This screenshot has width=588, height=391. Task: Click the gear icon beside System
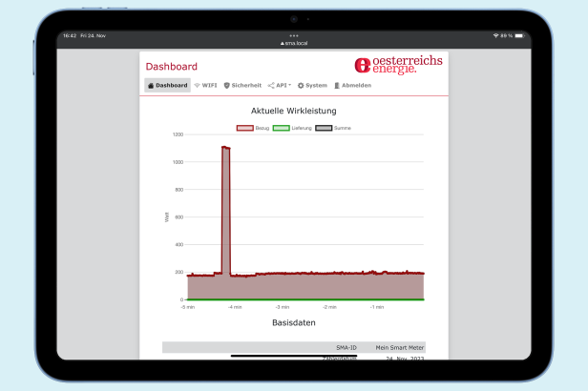point(301,86)
